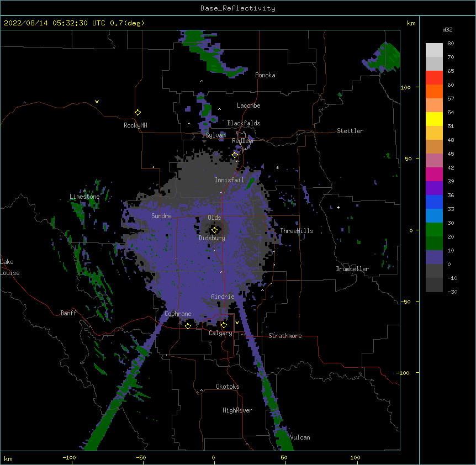This screenshot has height=465, width=476.
Task: Click the km unit label beside the horizontal axis
Action: (8, 458)
